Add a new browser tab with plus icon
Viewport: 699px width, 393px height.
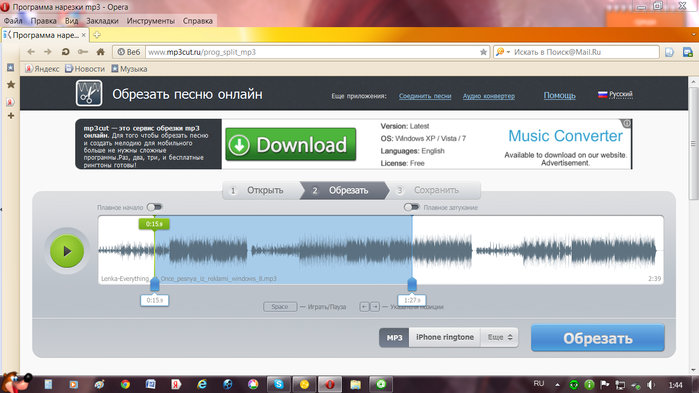97,35
